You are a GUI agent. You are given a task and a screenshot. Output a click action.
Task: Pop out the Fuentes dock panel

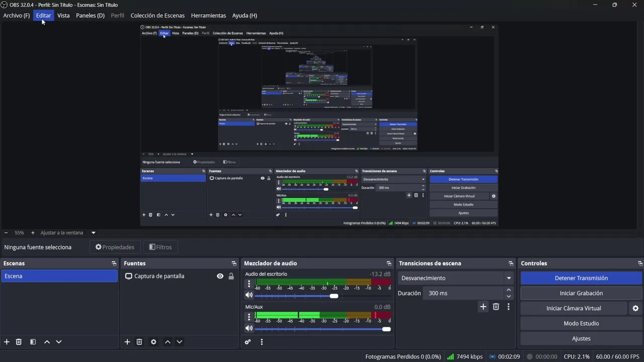pyautogui.click(x=234, y=263)
